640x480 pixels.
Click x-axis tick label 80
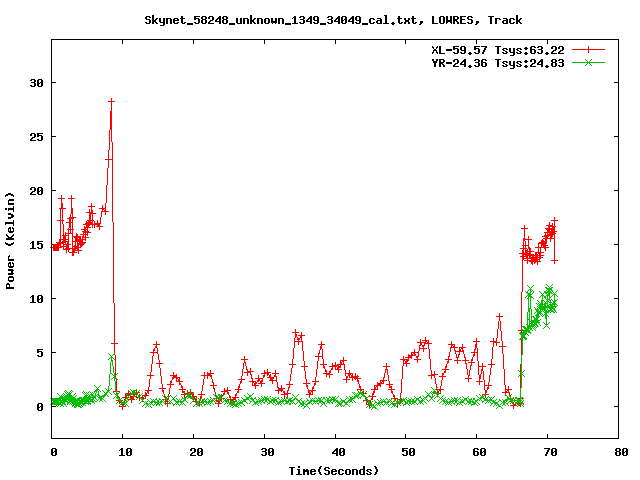coord(621,452)
